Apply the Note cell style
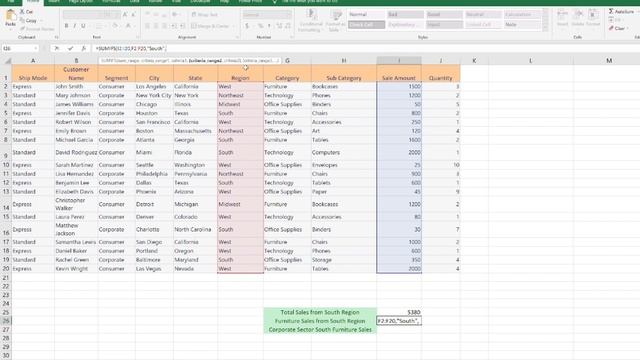 [x=522, y=25]
